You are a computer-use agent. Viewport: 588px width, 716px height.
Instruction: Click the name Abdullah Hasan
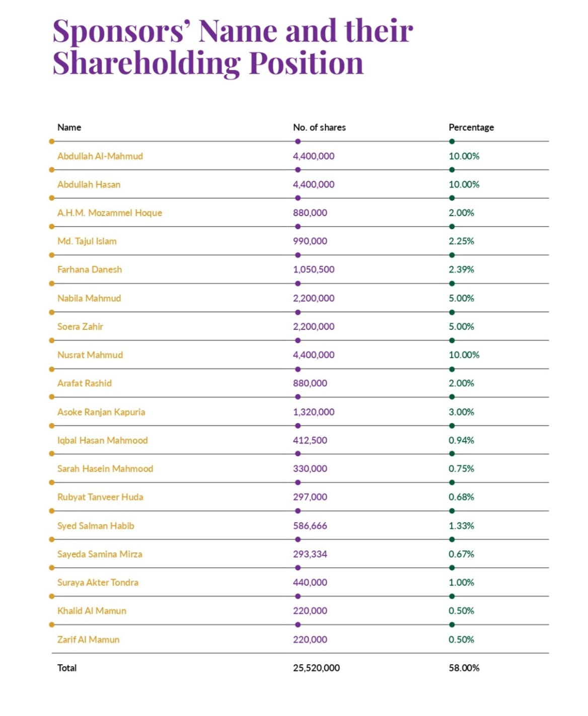coord(89,184)
